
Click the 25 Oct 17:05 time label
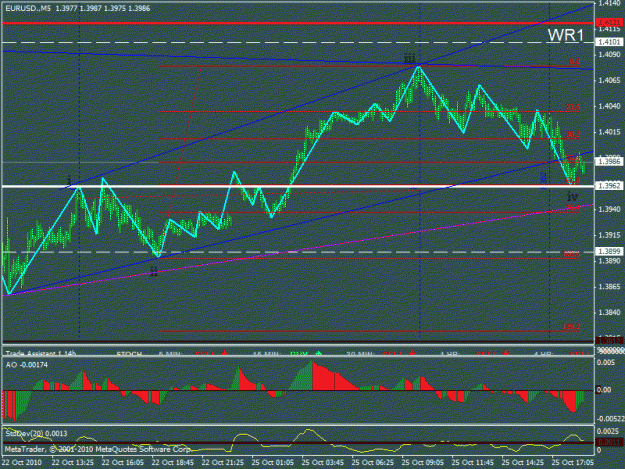[573, 462]
